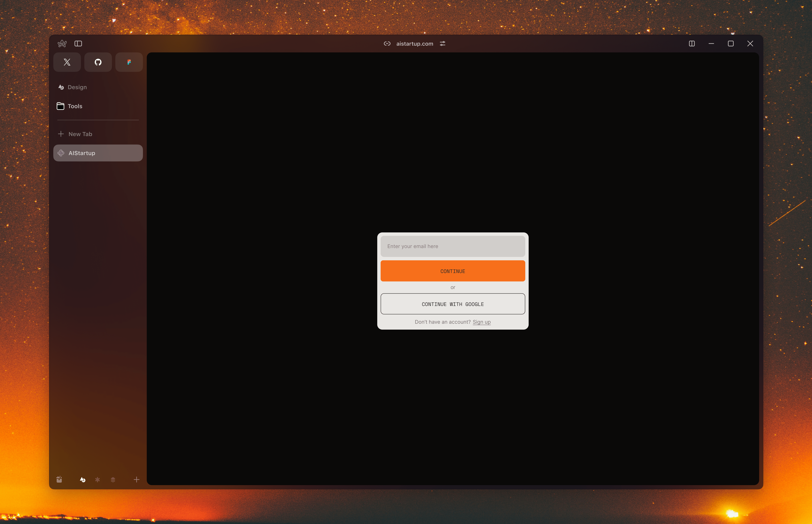The image size is (812, 524).
Task: Open the archive icon in bottom bar
Action: tap(59, 479)
